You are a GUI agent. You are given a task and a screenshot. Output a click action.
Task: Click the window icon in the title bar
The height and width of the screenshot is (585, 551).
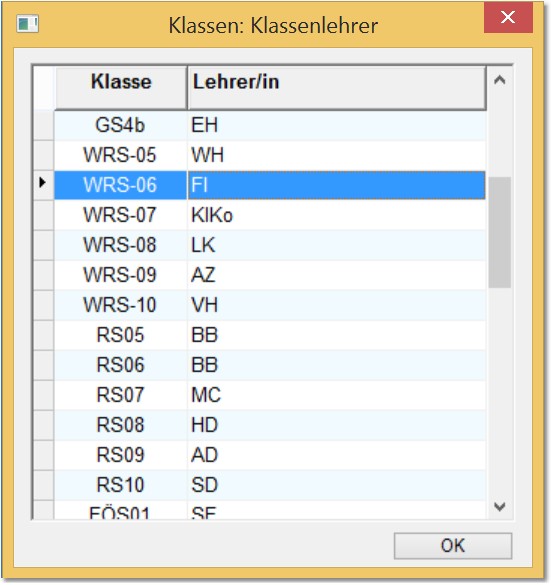28,24
